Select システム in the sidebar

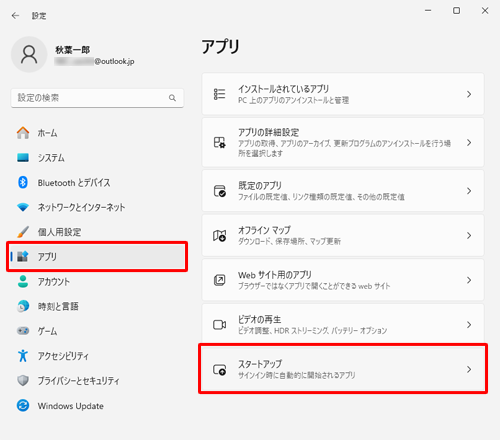click(x=97, y=157)
